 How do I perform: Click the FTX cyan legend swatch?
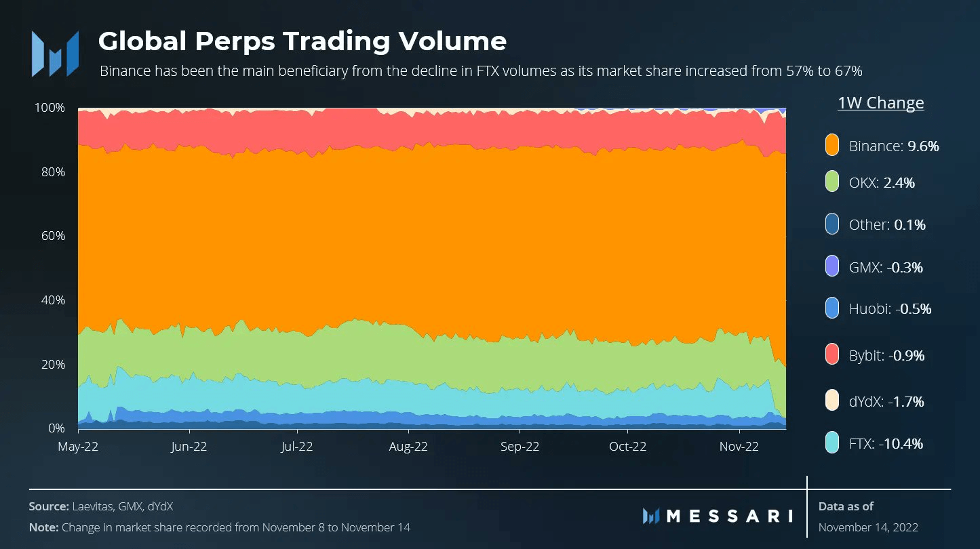(832, 444)
